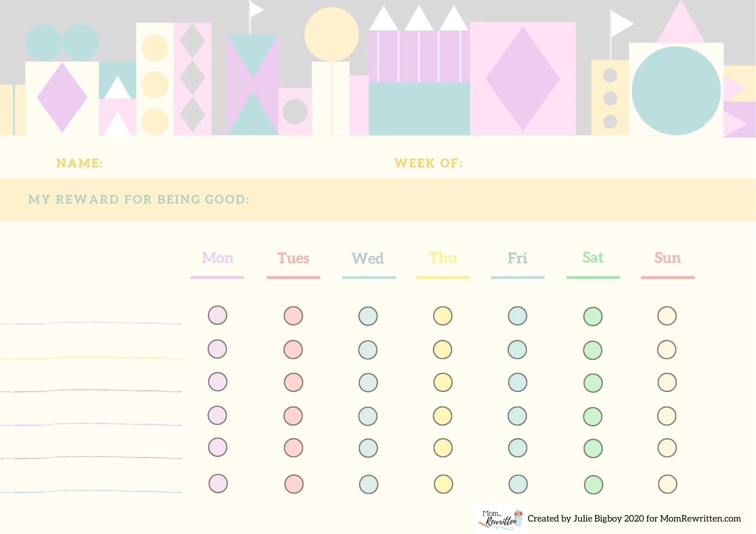Click the large purple diamond in pink square
This screenshot has height=534, width=756.
coord(523,79)
